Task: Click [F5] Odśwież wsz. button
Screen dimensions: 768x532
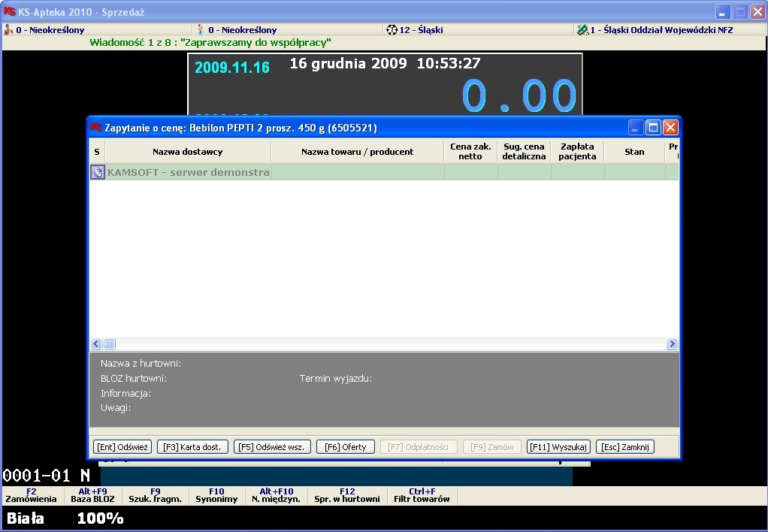Action: (271, 447)
